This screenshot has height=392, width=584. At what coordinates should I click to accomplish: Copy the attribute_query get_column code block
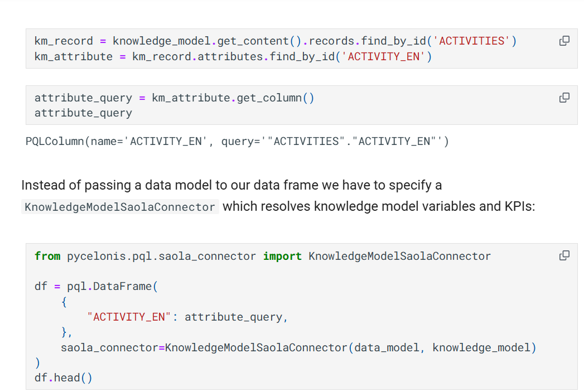pyautogui.click(x=564, y=98)
